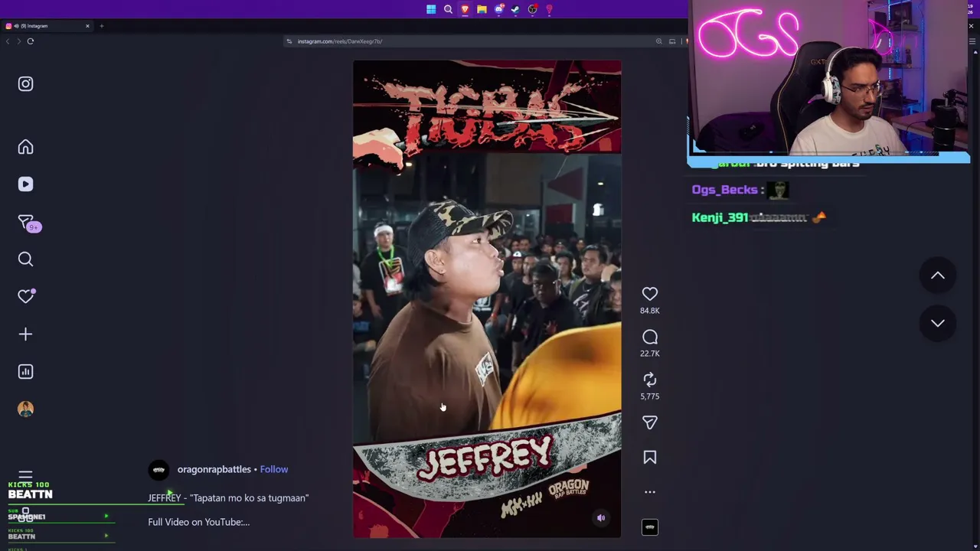The height and width of the screenshot is (551, 980).
Task: Open the reel's audio thumbnail
Action: point(649,527)
